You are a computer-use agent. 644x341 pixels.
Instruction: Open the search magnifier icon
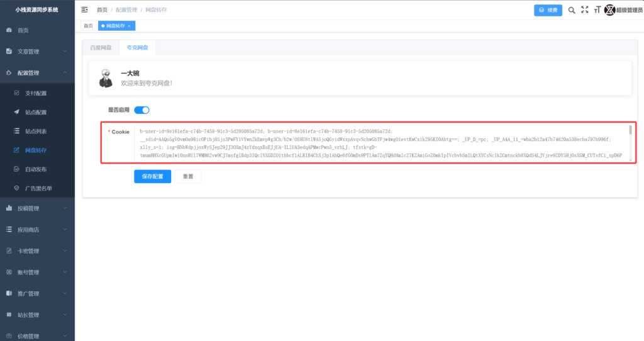click(x=572, y=10)
